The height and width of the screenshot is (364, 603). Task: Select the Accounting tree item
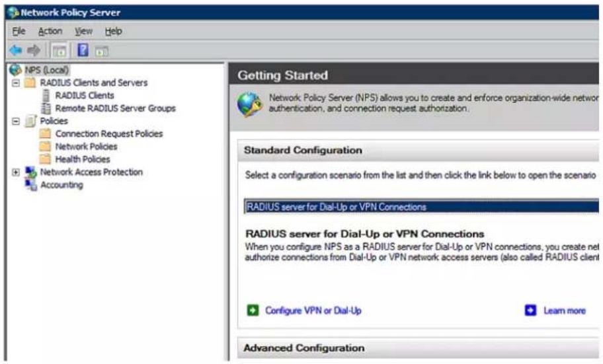pos(61,185)
